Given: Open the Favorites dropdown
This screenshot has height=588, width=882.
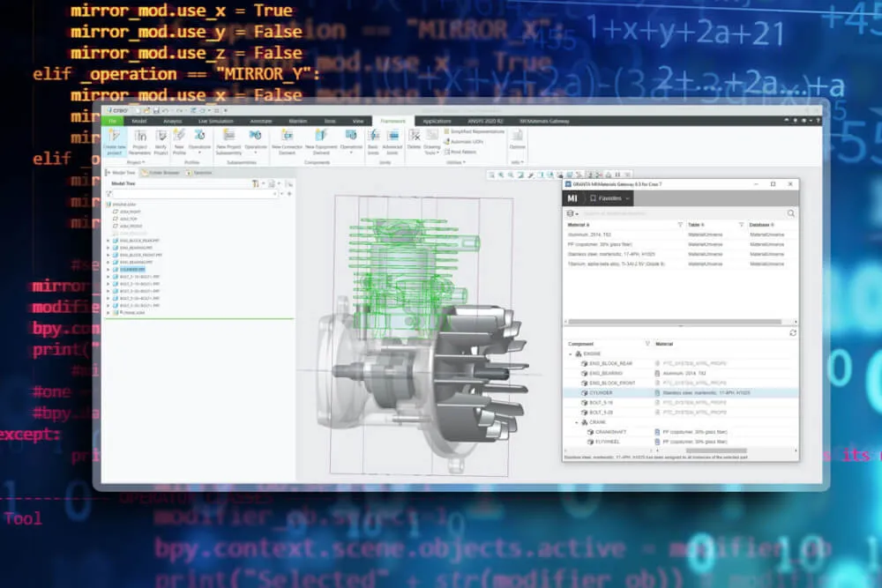Looking at the screenshot, I should [x=610, y=199].
